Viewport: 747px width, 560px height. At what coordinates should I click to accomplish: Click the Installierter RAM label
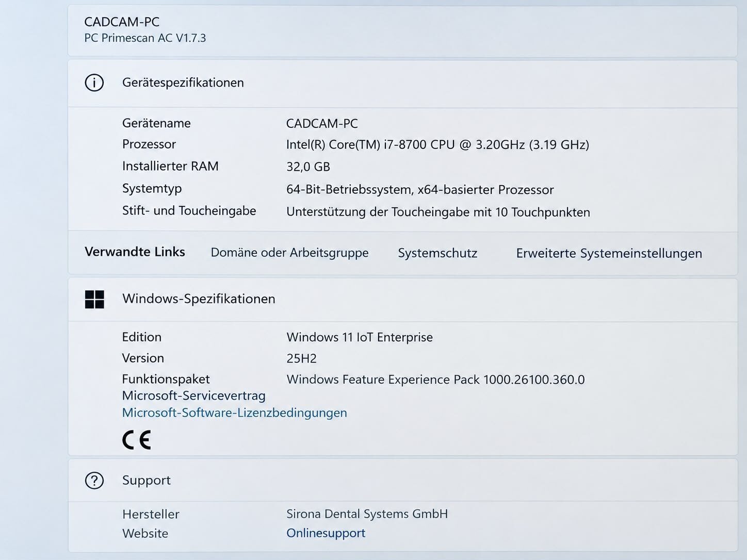(x=170, y=166)
